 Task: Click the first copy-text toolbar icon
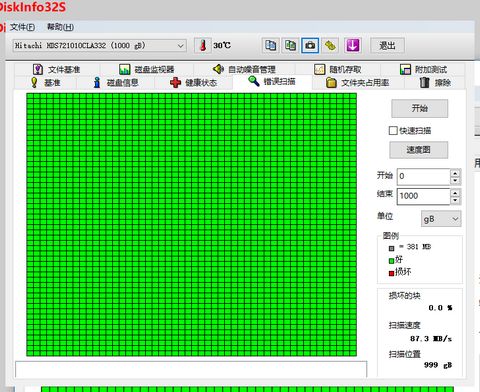(270, 45)
